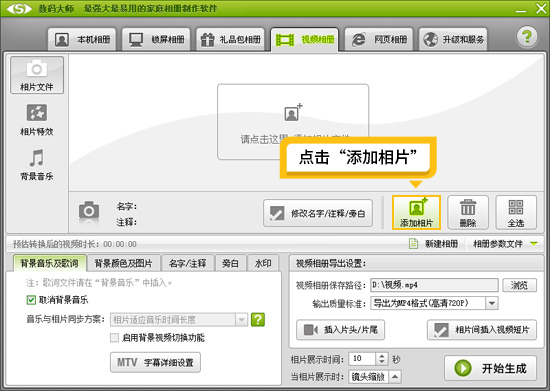Click the green help icon beside the sync scheme
Viewport: 550px width, 391px height.
(258, 319)
